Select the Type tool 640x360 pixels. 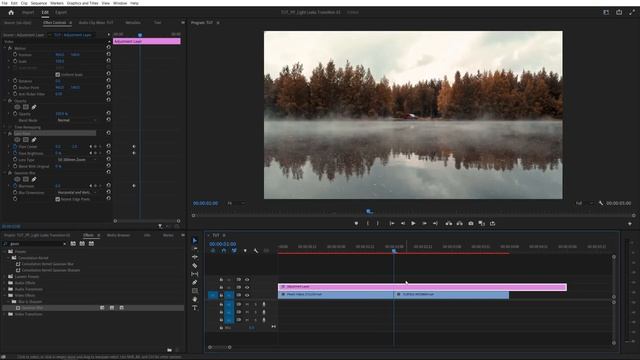[195, 308]
